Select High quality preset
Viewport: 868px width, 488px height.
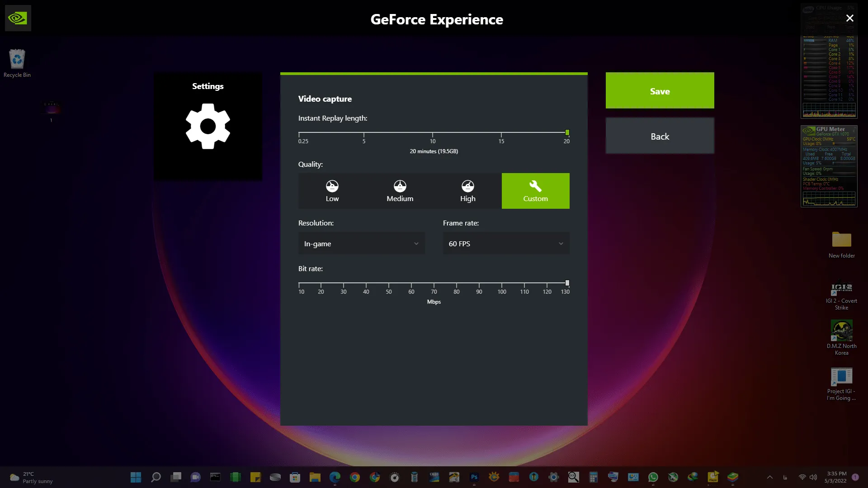pos(468,191)
